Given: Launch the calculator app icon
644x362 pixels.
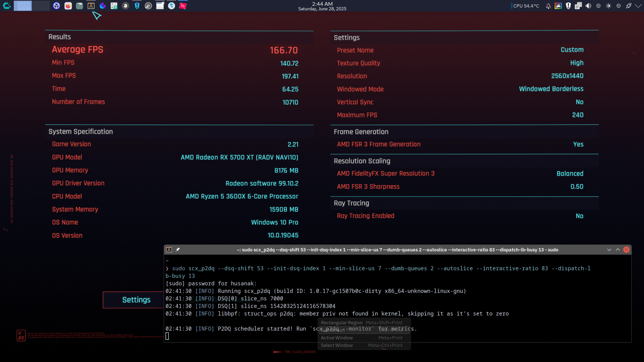Looking at the screenshot, I should [x=114, y=6].
